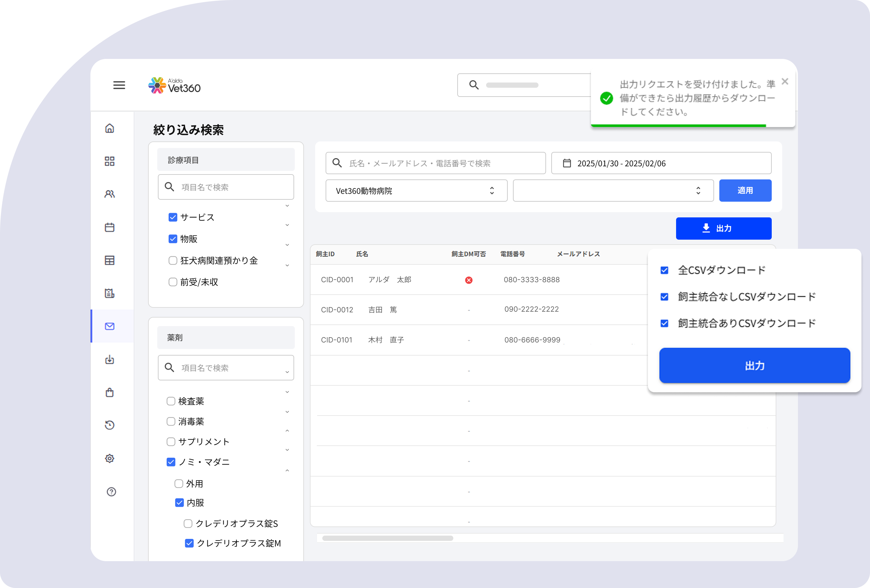Click the red DM-denied icon for アルダ 太郎
The width and height of the screenshot is (870, 588).
tap(469, 280)
